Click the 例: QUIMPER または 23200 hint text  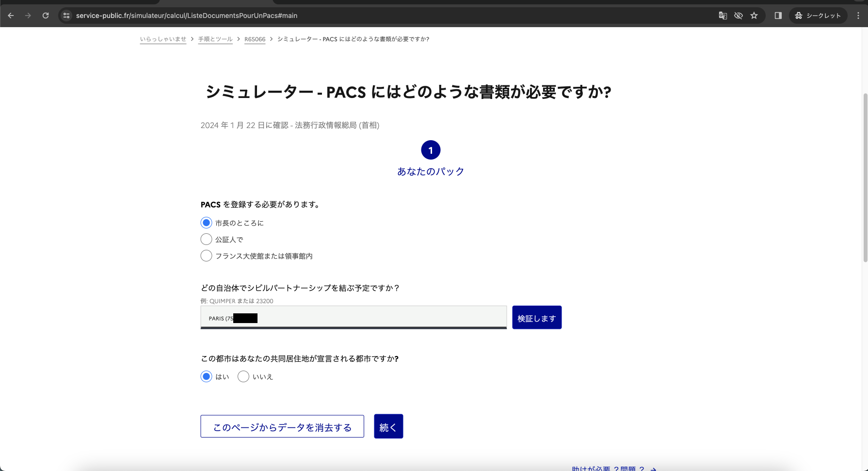tap(237, 301)
